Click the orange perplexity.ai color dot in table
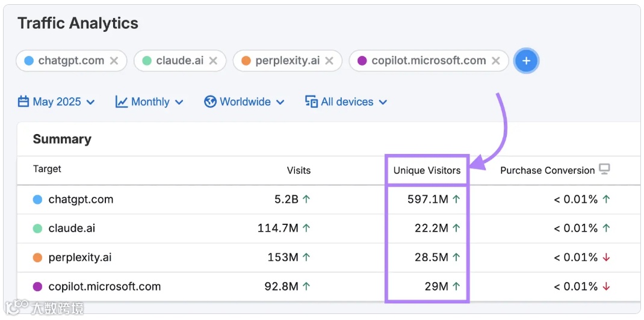The height and width of the screenshot is (320, 644). [37, 257]
